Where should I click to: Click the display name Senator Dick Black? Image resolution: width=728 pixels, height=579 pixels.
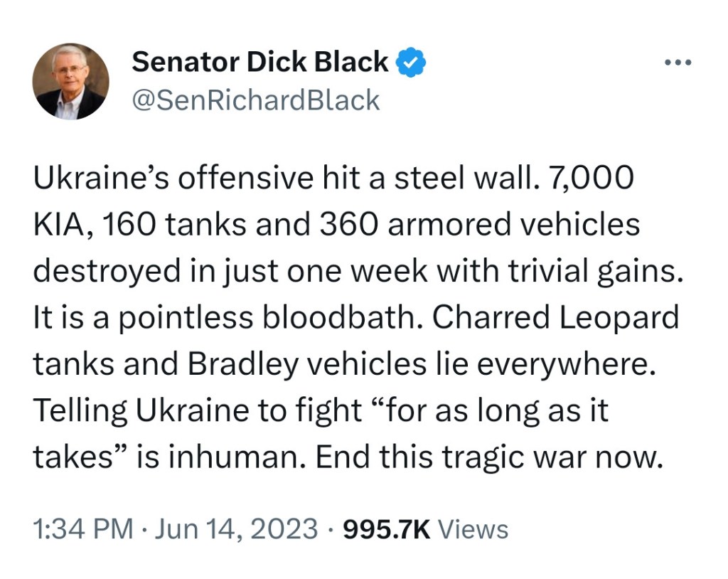(260, 63)
